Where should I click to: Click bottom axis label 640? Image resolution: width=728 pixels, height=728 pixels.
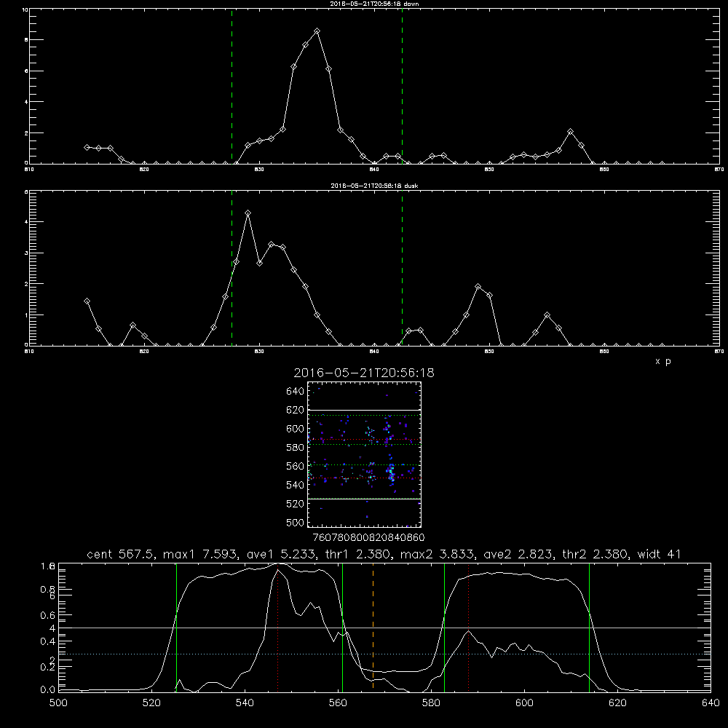[x=711, y=703]
